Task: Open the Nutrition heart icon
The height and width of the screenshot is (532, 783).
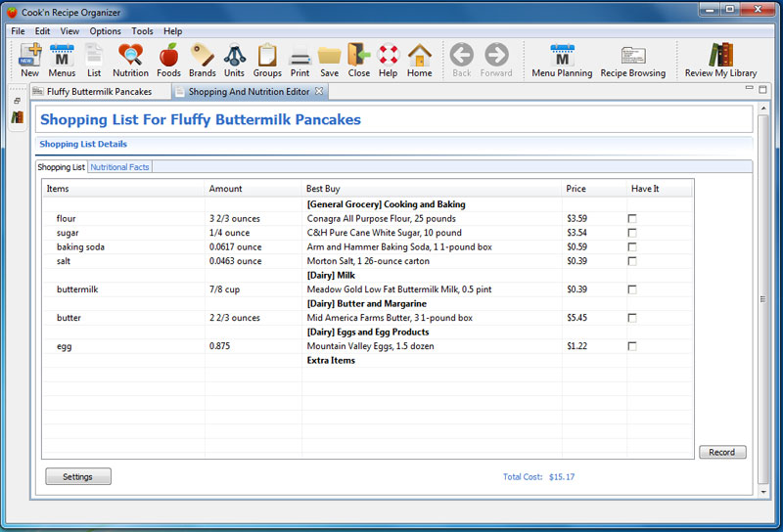Action: (130, 60)
